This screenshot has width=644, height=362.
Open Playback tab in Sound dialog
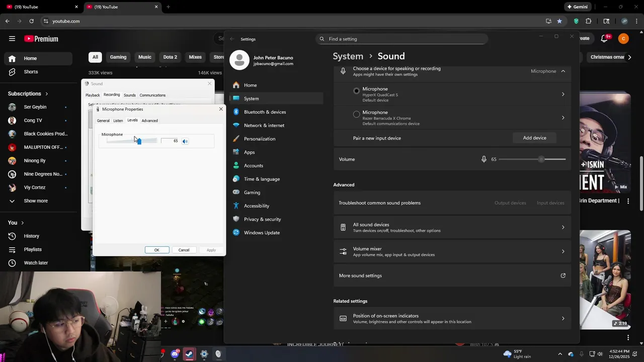click(x=93, y=95)
